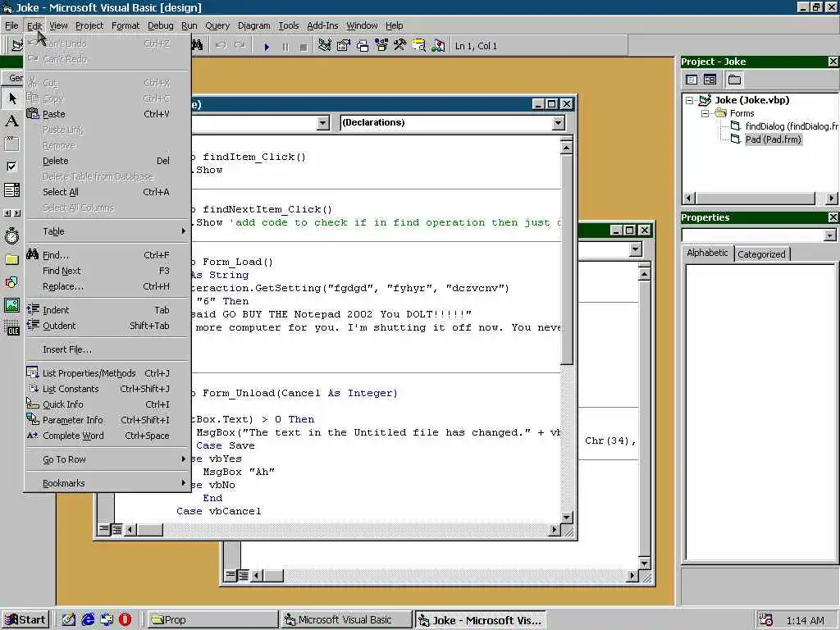Viewport: 840px width, 630px height.
Task: Open Visual Component Manager from toolbar
Action: (438, 46)
